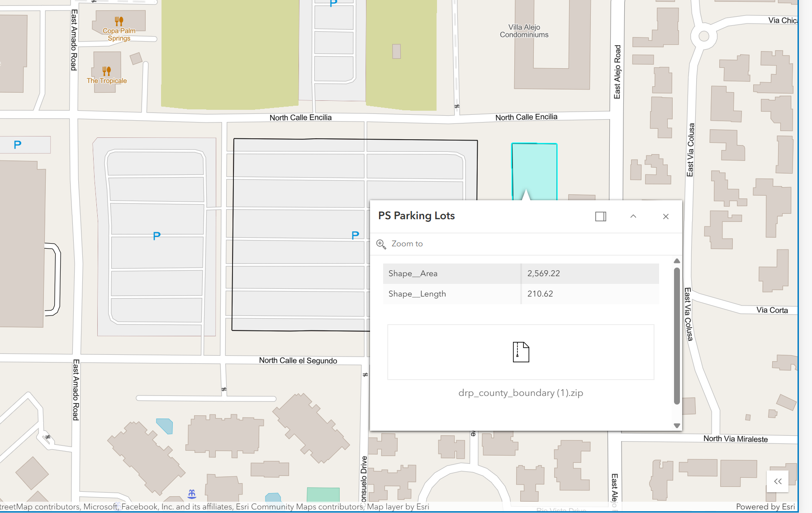Click the roundabout near Via Chica
The width and height of the screenshot is (812, 513).
point(703,36)
